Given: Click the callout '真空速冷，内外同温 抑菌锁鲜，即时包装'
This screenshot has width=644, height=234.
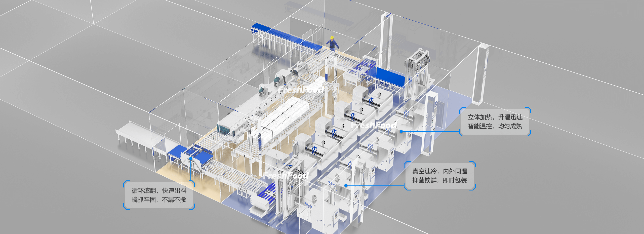Looking at the screenshot, I should pyautogui.click(x=440, y=176).
